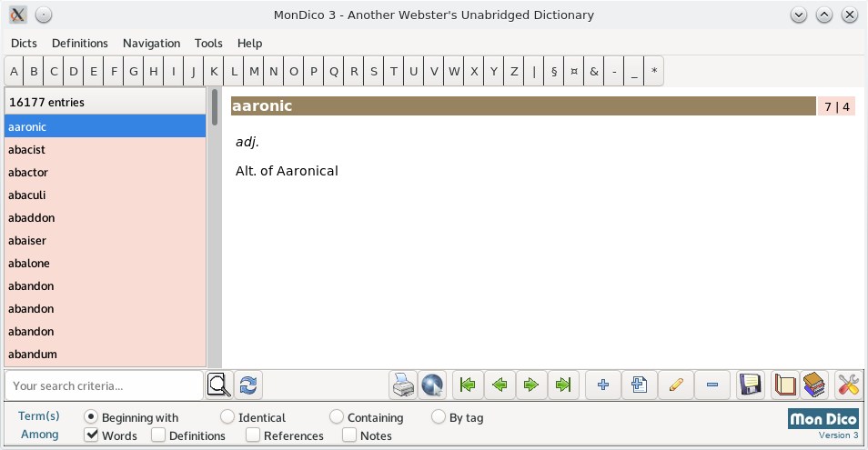The width and height of the screenshot is (868, 450).
Task: Select 'abandum' in the word list
Action: 106,354
